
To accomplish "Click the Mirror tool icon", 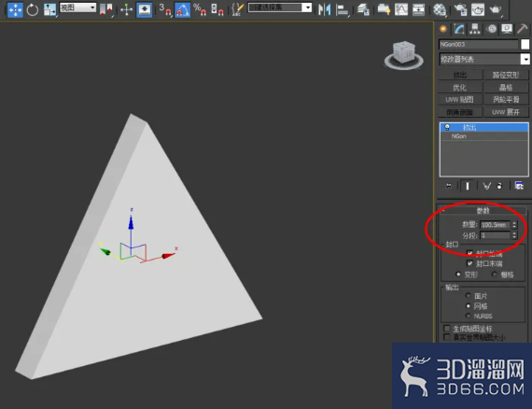I will pyautogui.click(x=325, y=9).
